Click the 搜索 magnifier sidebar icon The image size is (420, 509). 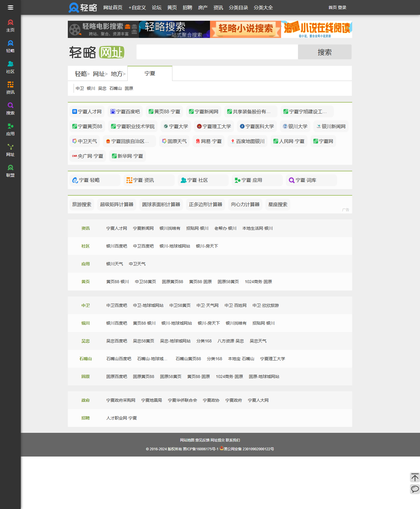point(10,108)
